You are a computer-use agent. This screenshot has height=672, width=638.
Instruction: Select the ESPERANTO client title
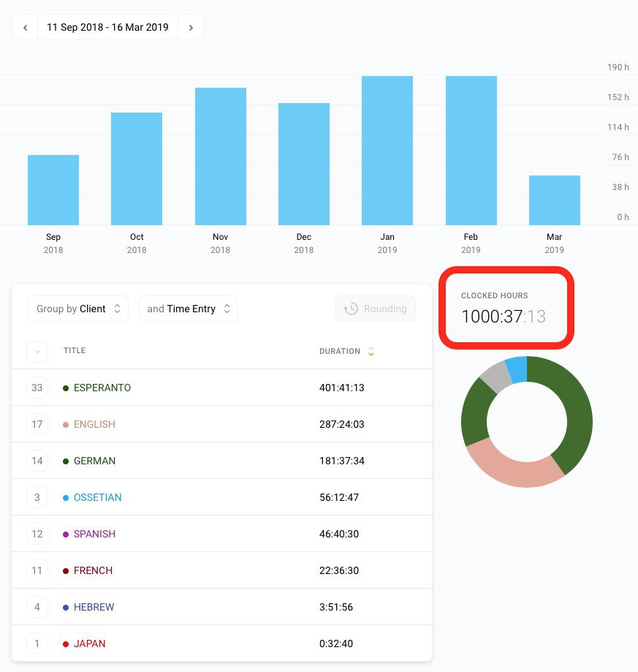click(102, 388)
